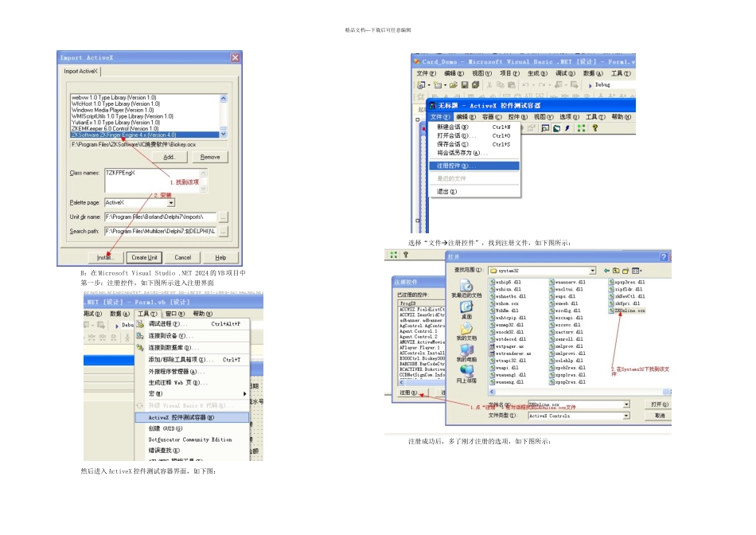756x535 pixels.
Task: Browse Unit dir name with ellipsis button
Action: 224,217
